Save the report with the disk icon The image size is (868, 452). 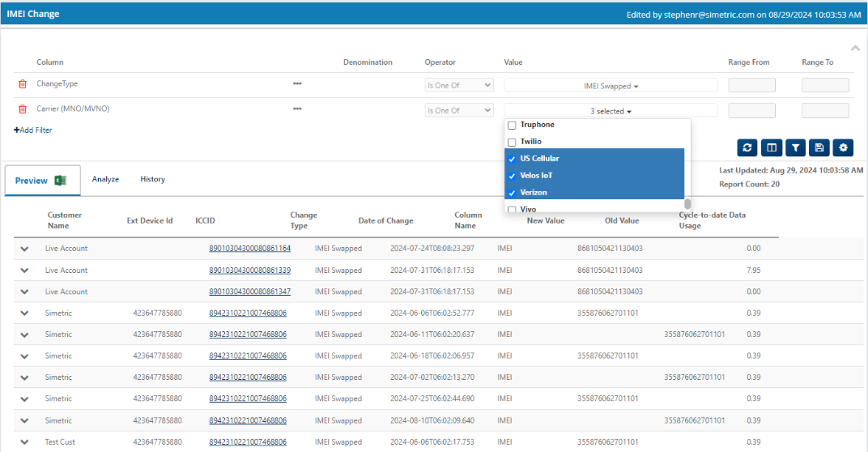(x=819, y=147)
